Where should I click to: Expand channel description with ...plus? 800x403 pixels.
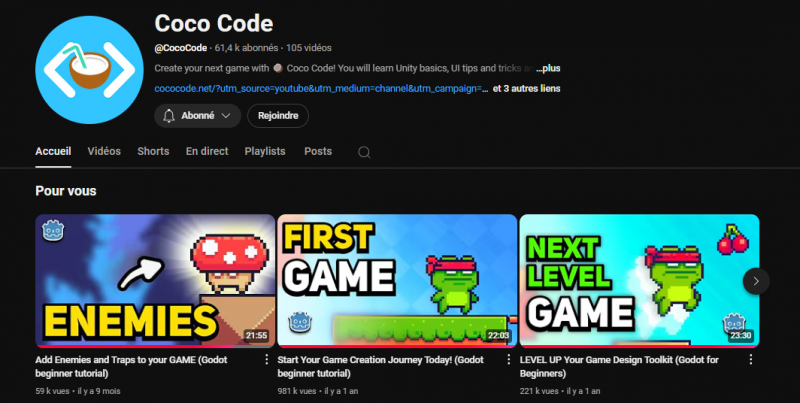tap(548, 68)
